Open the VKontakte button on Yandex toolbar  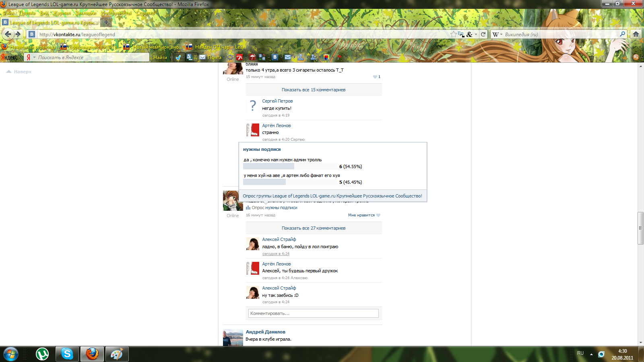coord(275,57)
